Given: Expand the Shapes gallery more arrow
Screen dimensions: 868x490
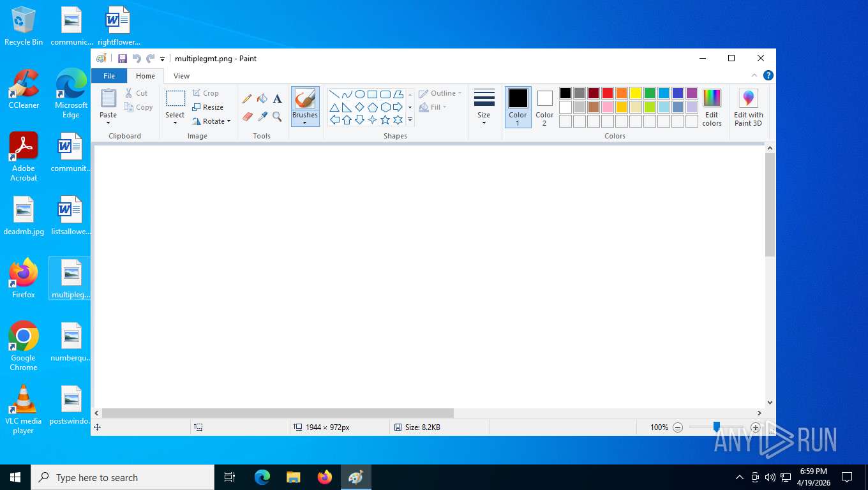Looking at the screenshot, I should [410, 120].
